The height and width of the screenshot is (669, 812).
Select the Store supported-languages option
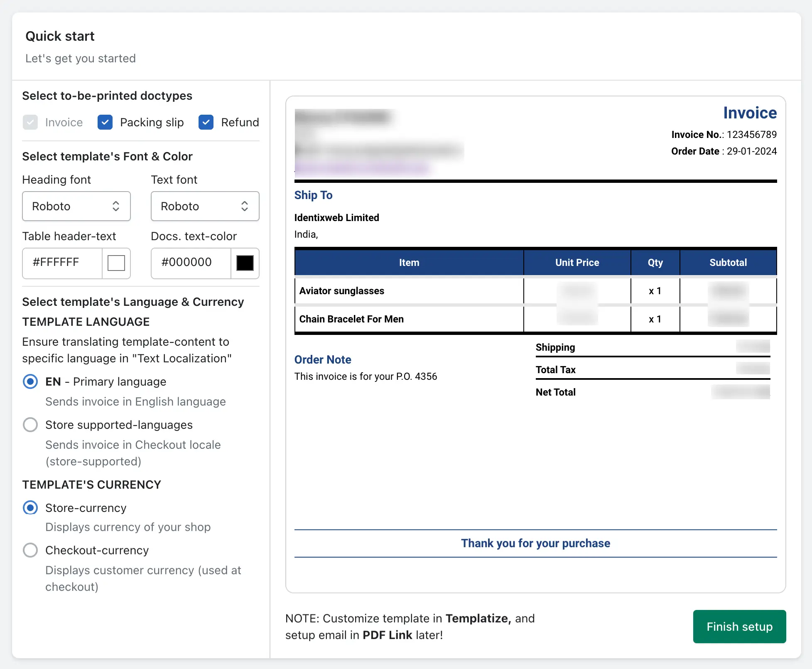30,425
